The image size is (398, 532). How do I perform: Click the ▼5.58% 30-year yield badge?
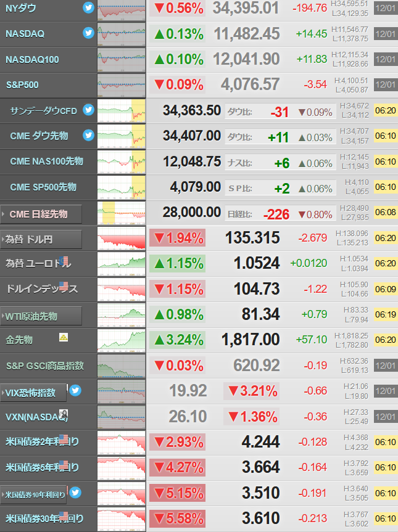pos(177,518)
